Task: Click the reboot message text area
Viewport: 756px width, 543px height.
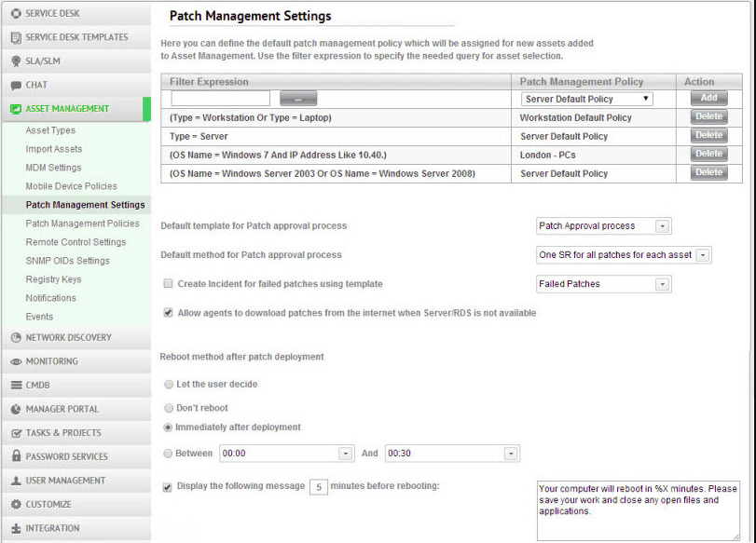Action: click(x=639, y=510)
